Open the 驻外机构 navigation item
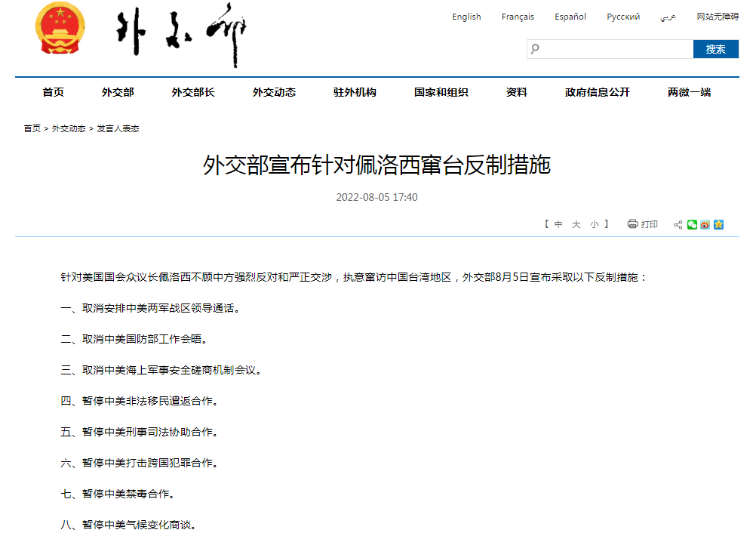Image resolution: width=756 pixels, height=533 pixels. tap(355, 92)
